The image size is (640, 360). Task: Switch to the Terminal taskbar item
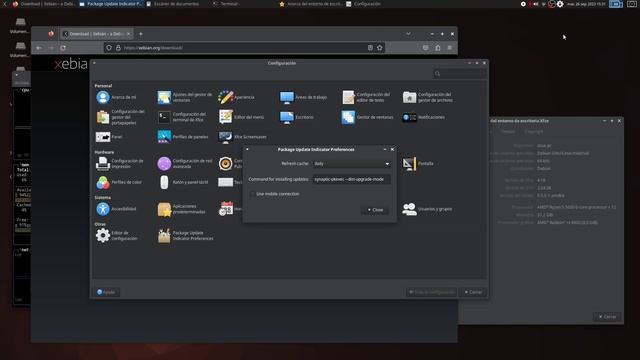(x=226, y=4)
